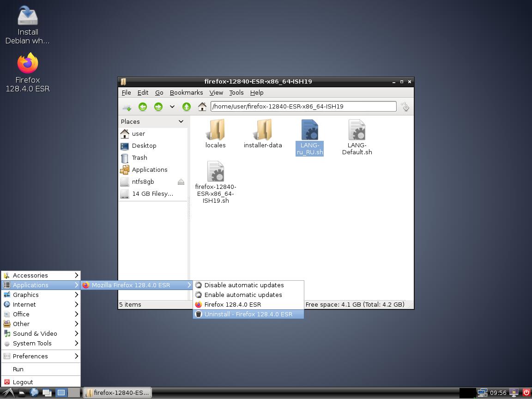
Task: Eject the ntfs8gb volume
Action: coord(181,182)
